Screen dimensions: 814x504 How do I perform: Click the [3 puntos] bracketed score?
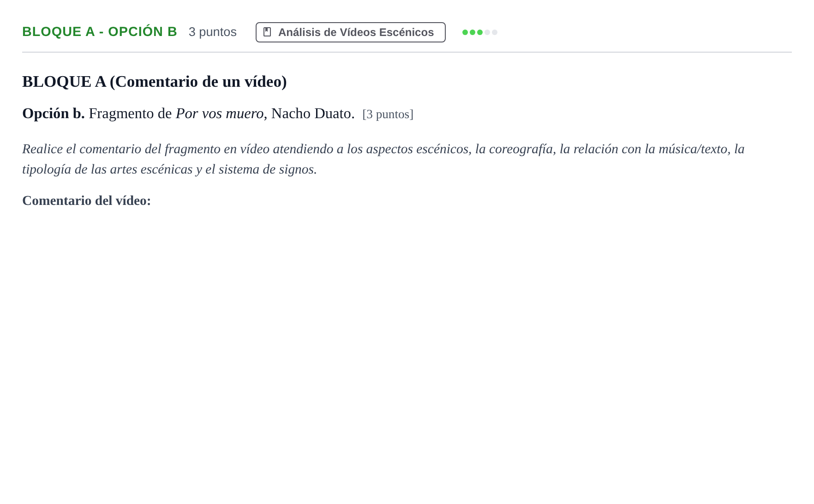[x=388, y=114]
